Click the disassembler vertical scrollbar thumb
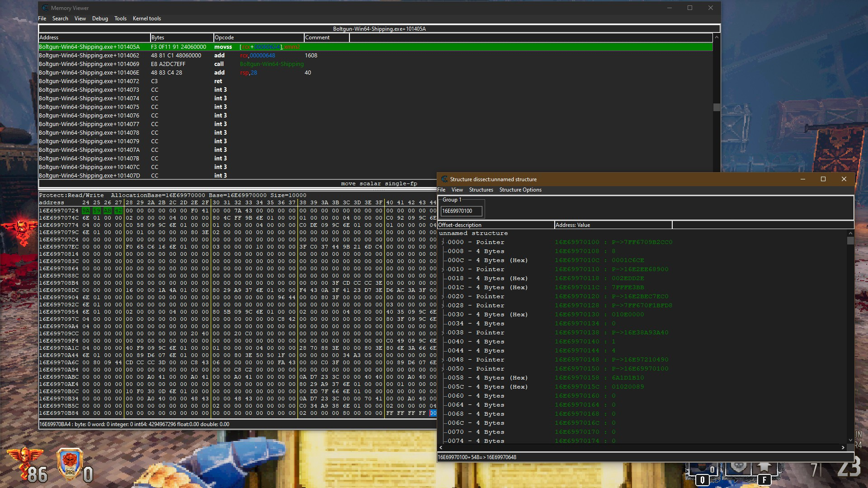The width and height of the screenshot is (868, 488). [x=716, y=108]
